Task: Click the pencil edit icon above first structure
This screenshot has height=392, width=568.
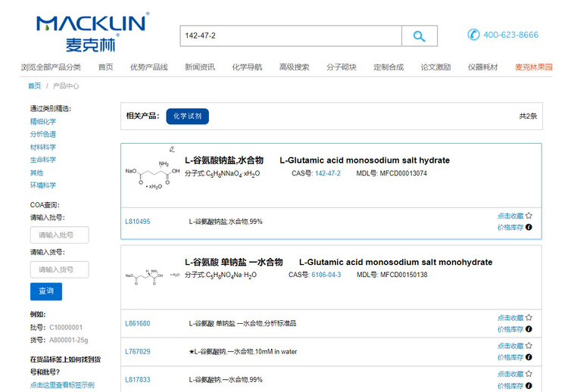Action: pos(172,149)
